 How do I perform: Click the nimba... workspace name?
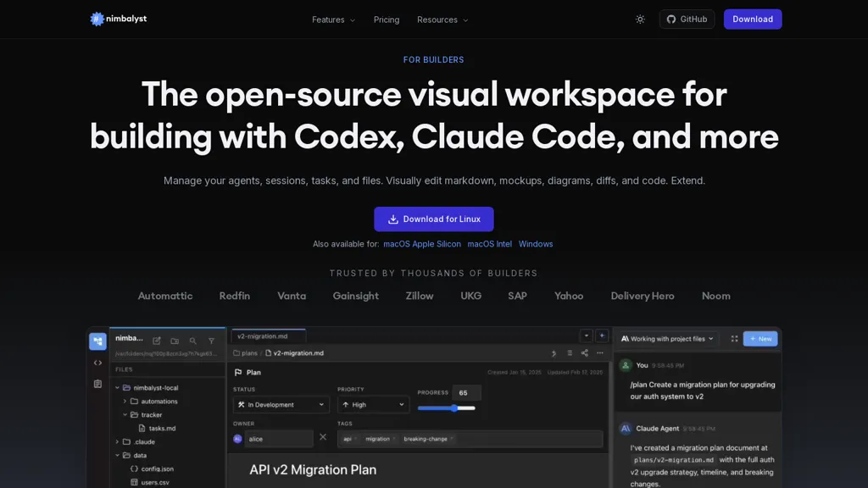pyautogui.click(x=129, y=338)
